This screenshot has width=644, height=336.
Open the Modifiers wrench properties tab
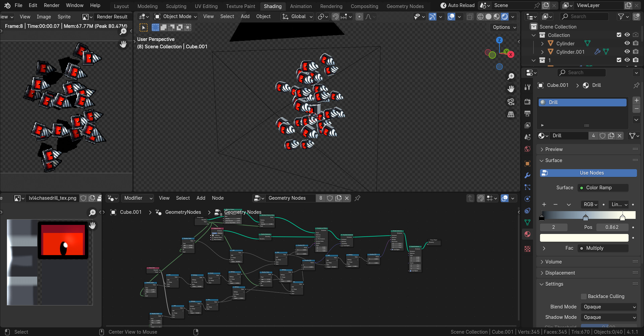(x=527, y=175)
